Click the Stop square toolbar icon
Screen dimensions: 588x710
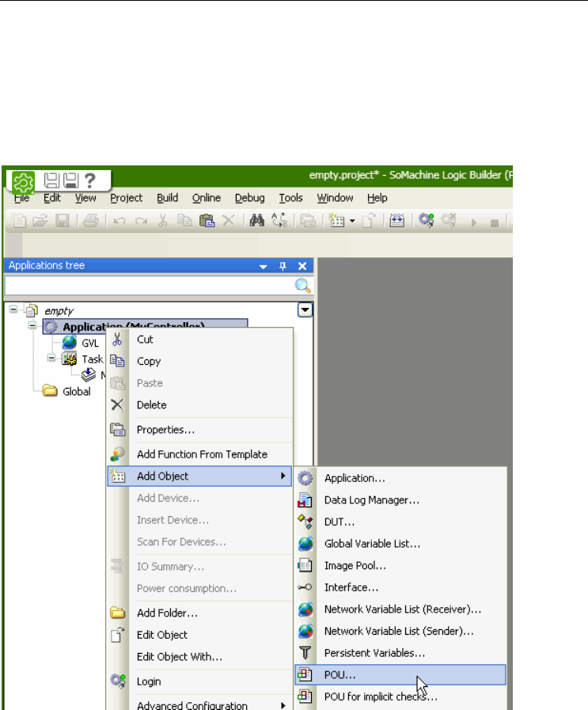tap(495, 222)
